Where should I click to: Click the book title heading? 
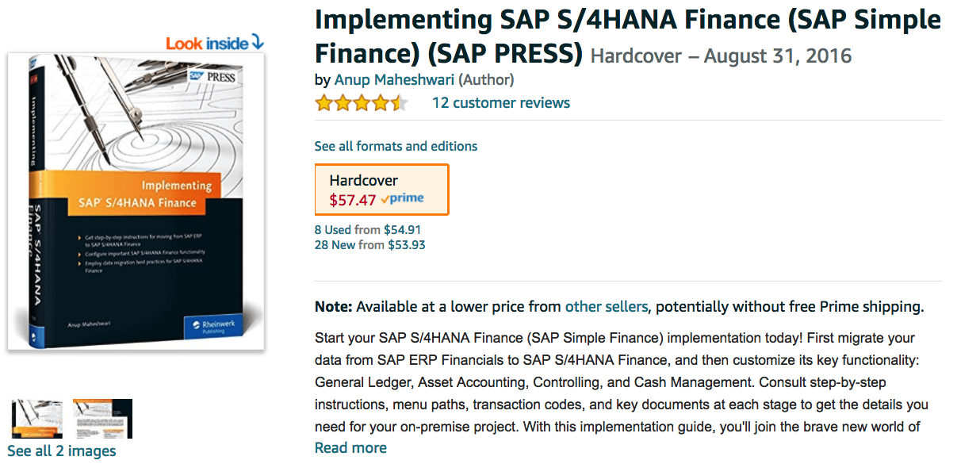coord(628,36)
